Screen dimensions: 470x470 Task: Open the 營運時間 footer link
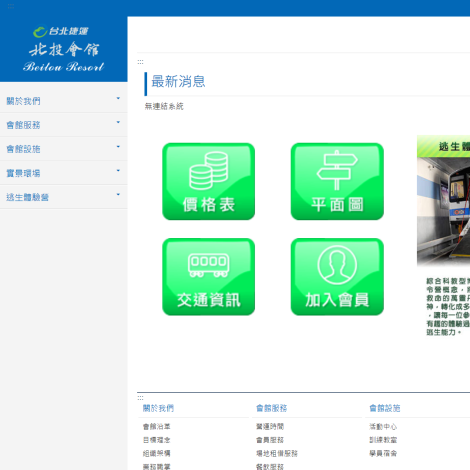[x=270, y=427]
